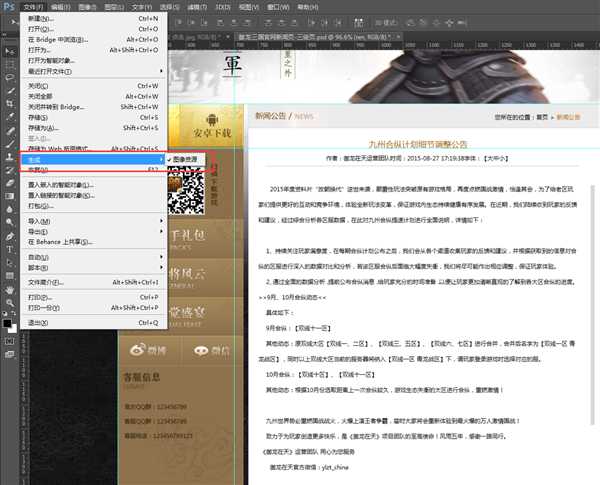Select the Move tool
Screen dimensions: 600x485
10,51
